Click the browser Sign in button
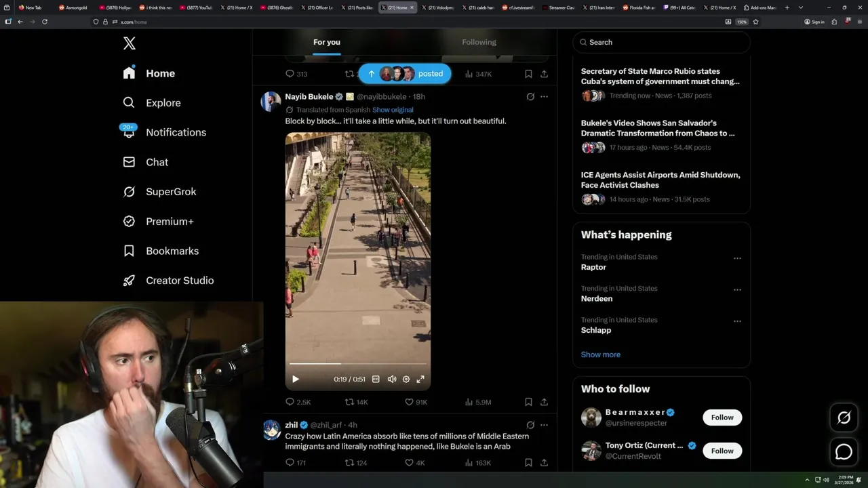 [814, 22]
